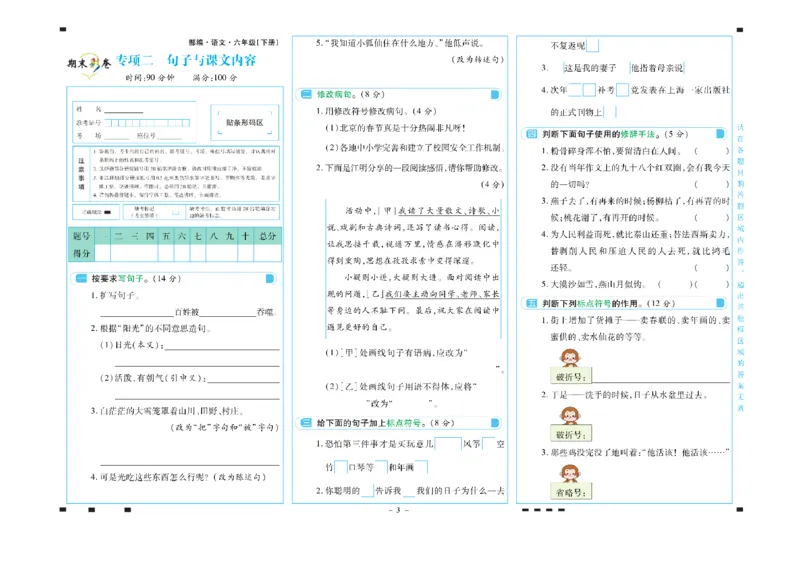The image size is (800, 566).
Task: Click the blank before 百姓被 in question 1
Action: click(x=137, y=313)
